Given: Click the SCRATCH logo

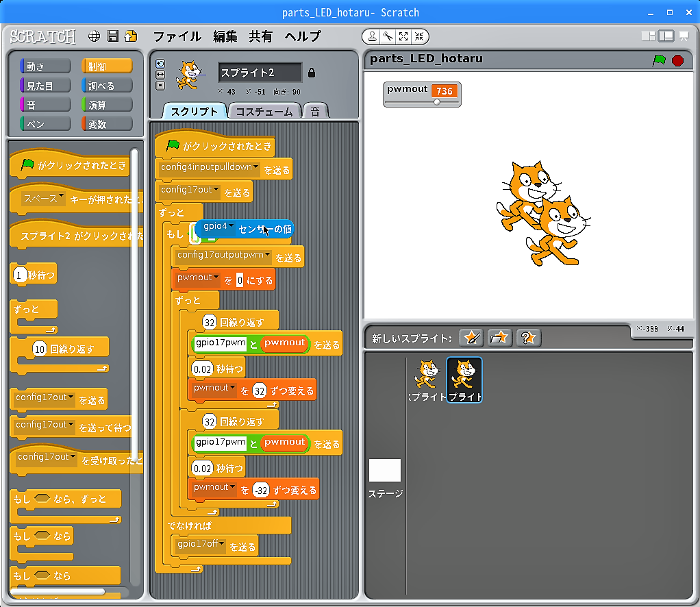Looking at the screenshot, I should point(43,36).
